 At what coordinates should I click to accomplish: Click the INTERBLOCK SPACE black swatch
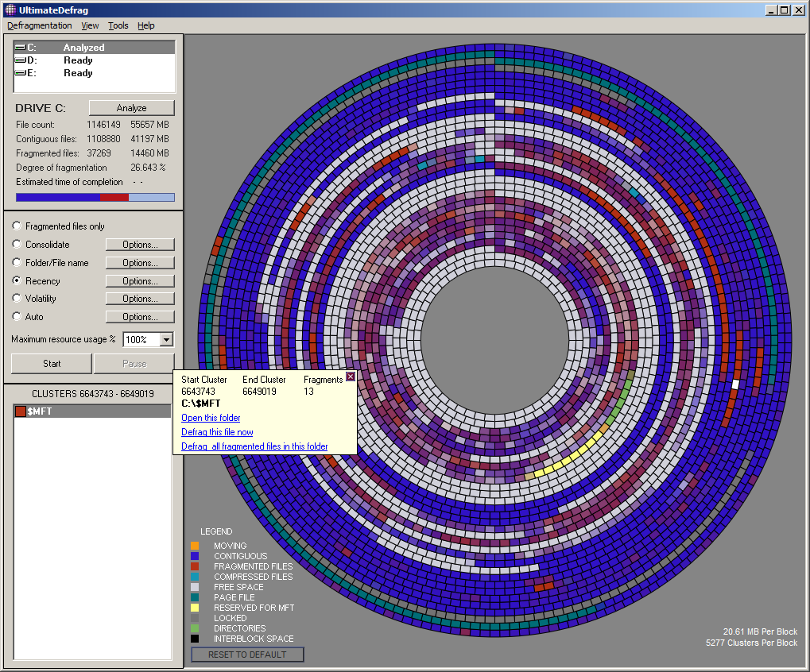(x=195, y=639)
